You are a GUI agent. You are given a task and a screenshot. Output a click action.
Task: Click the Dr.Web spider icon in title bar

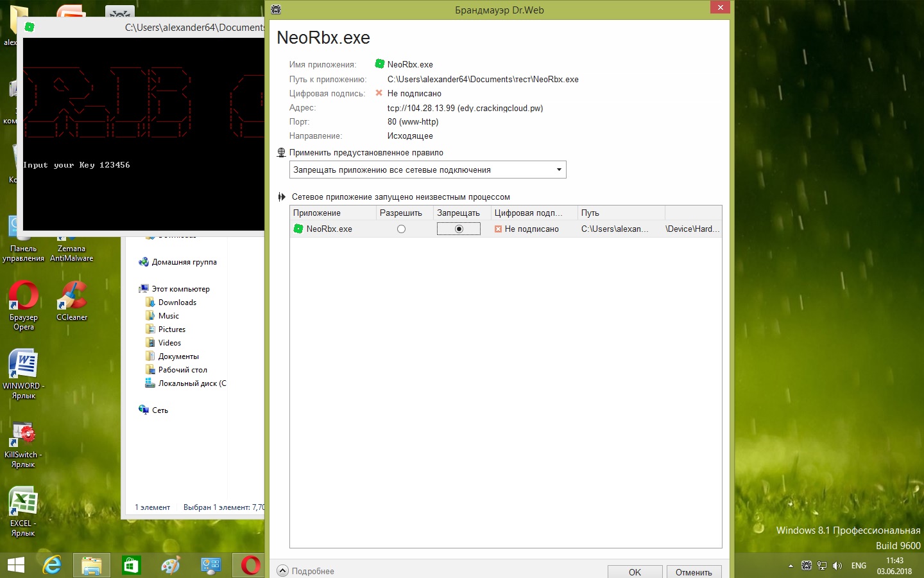(276, 10)
